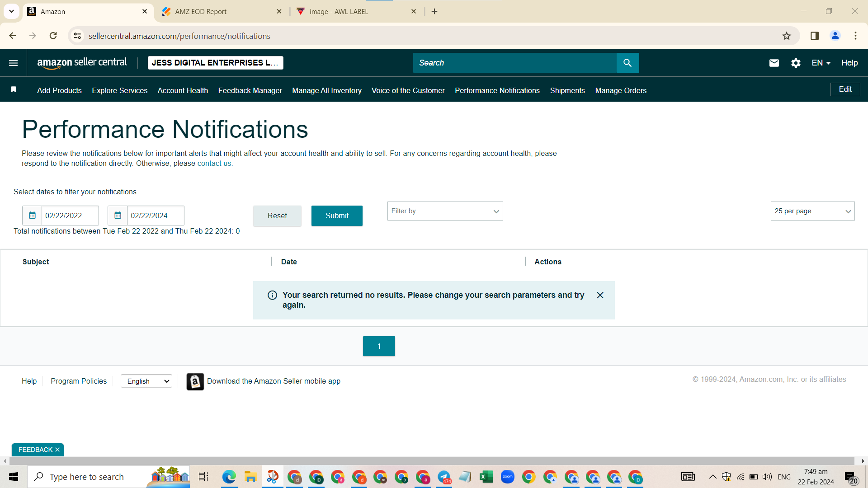Image resolution: width=868 pixels, height=488 pixels.
Task: Open the end date calendar picker icon
Action: pyautogui.click(x=118, y=216)
